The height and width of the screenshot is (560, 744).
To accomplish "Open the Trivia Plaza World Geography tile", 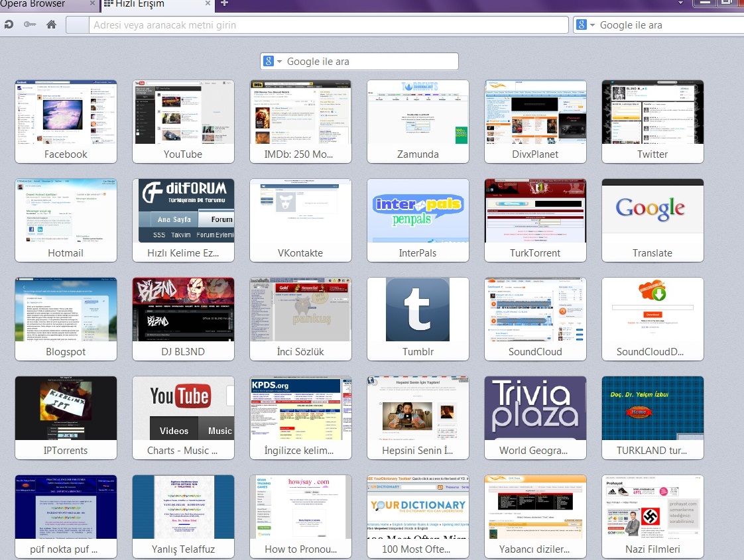I will tap(535, 418).
